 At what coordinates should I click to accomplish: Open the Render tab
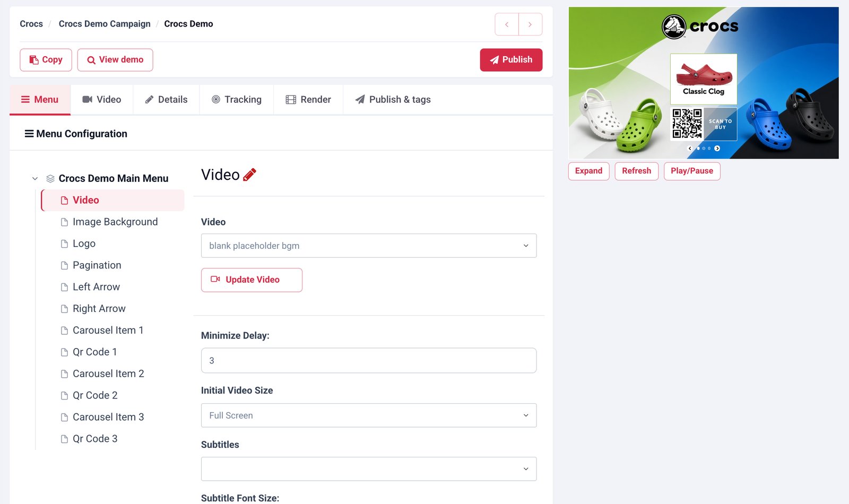coord(308,100)
